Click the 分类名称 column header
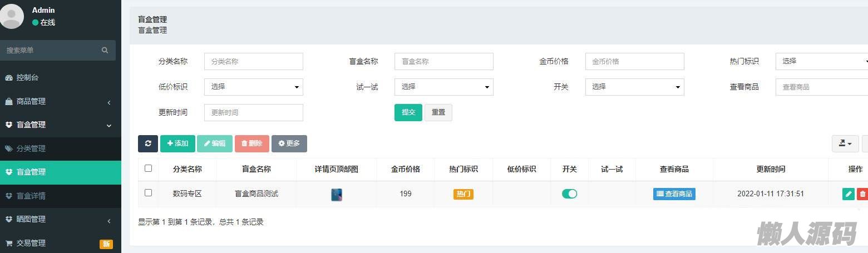The height and width of the screenshot is (253, 868). [x=188, y=169]
